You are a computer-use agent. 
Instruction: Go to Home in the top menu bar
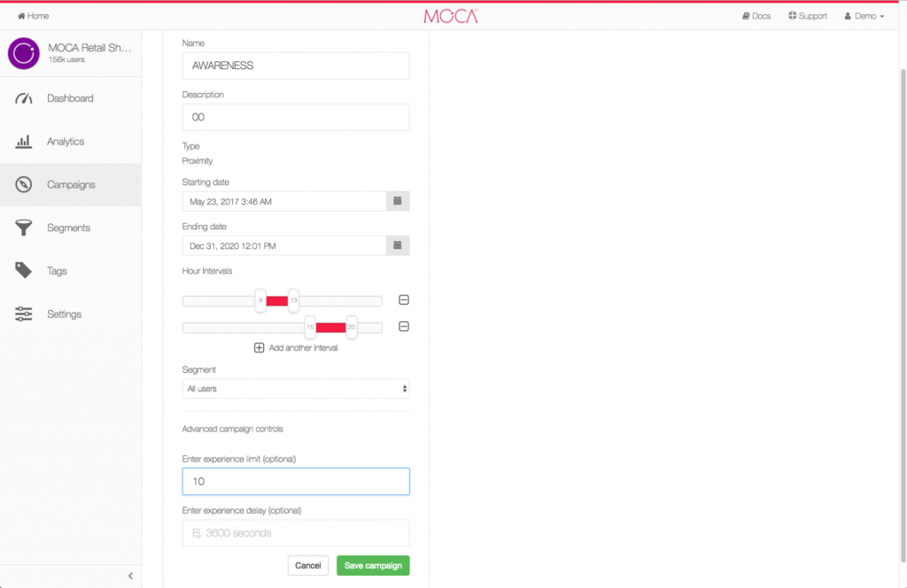pyautogui.click(x=33, y=15)
